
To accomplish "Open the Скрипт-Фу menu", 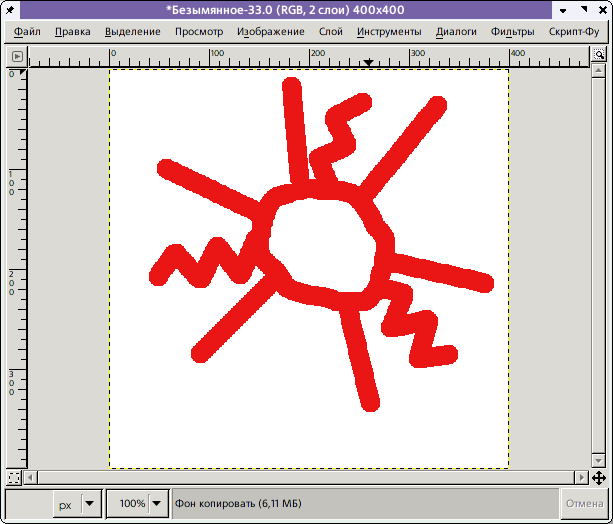I will [x=574, y=31].
